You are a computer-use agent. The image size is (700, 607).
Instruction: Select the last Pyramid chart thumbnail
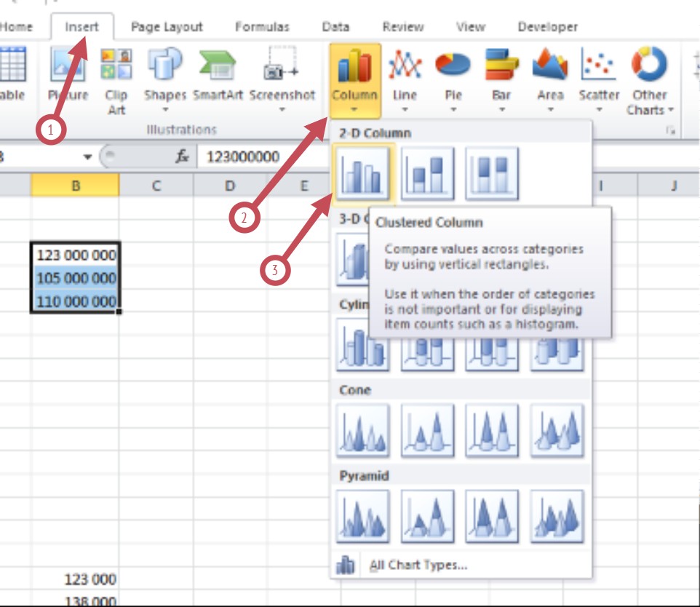(557, 516)
